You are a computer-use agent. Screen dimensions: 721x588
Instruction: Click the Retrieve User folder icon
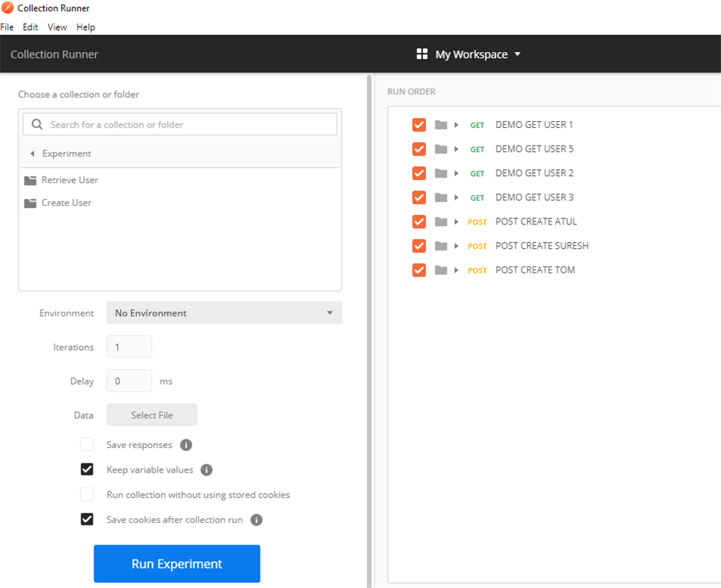click(x=31, y=181)
